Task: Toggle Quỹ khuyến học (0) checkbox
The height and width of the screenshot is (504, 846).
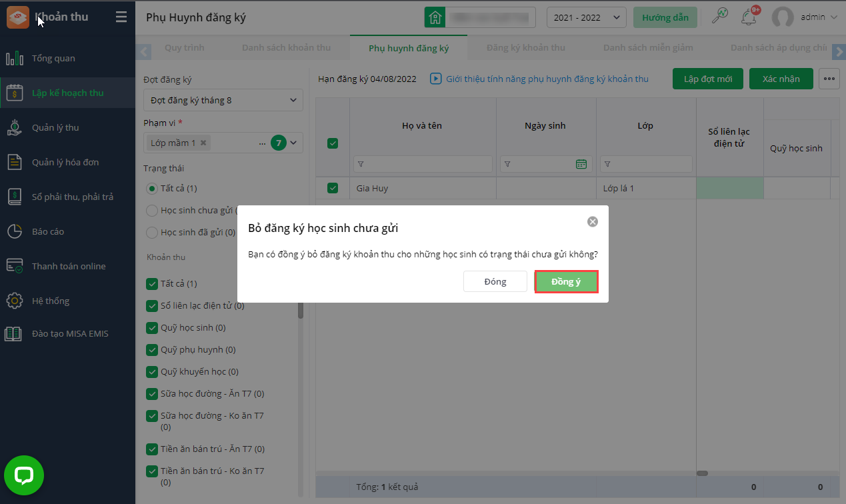Action: click(x=151, y=372)
